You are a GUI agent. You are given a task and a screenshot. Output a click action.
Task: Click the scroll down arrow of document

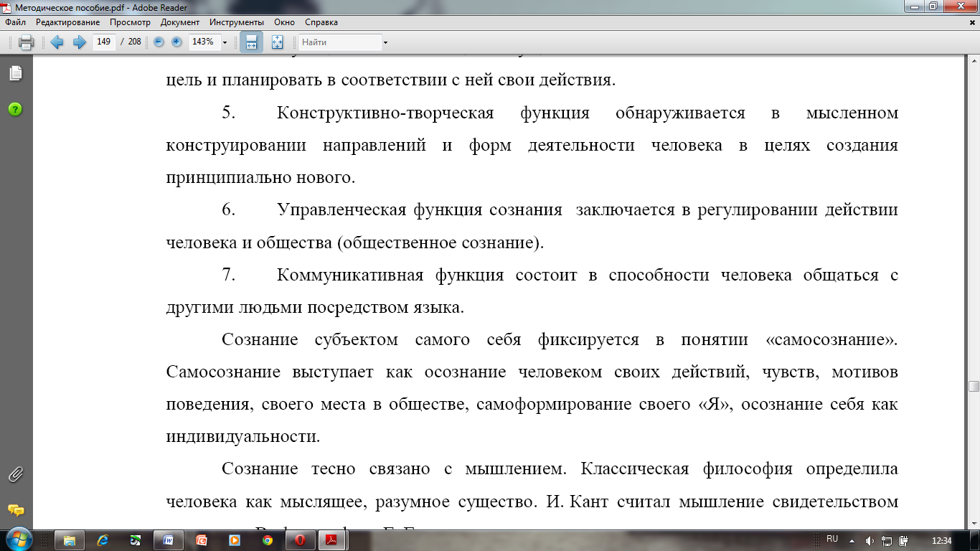[974, 524]
